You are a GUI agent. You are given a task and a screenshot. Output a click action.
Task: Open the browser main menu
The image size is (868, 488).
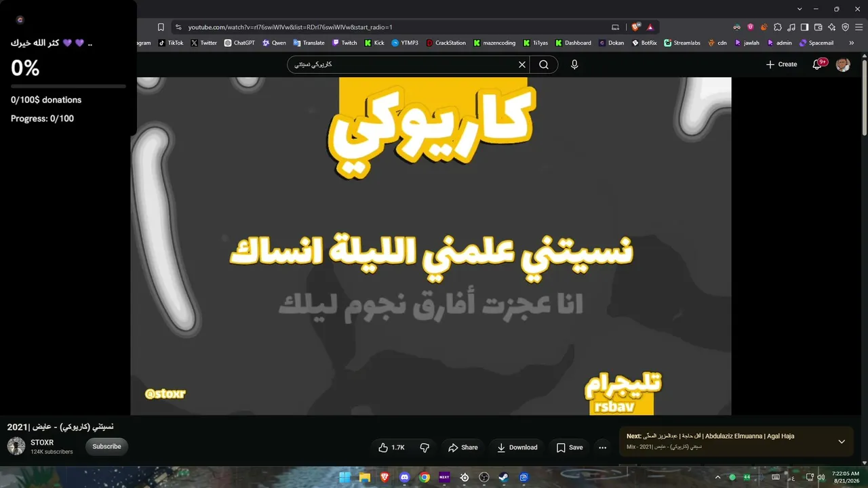pos(859,27)
